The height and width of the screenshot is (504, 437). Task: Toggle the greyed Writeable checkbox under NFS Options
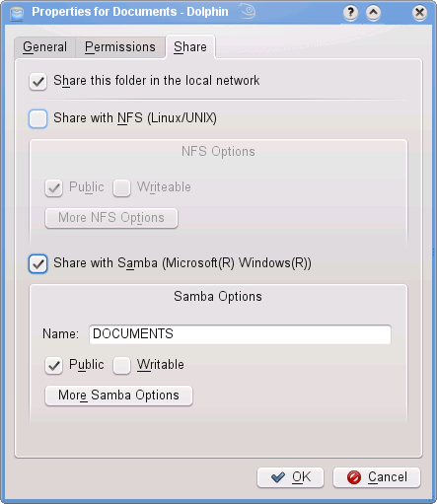click(121, 187)
